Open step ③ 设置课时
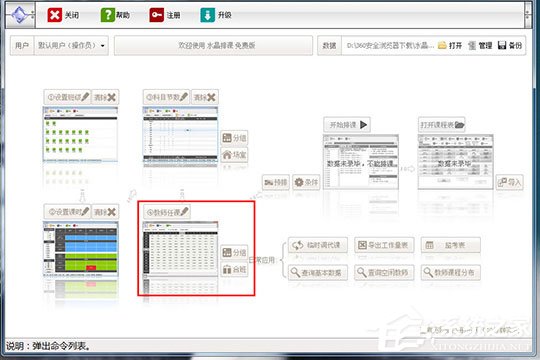Viewport: 540px width, 360px height. pyautogui.click(x=68, y=212)
